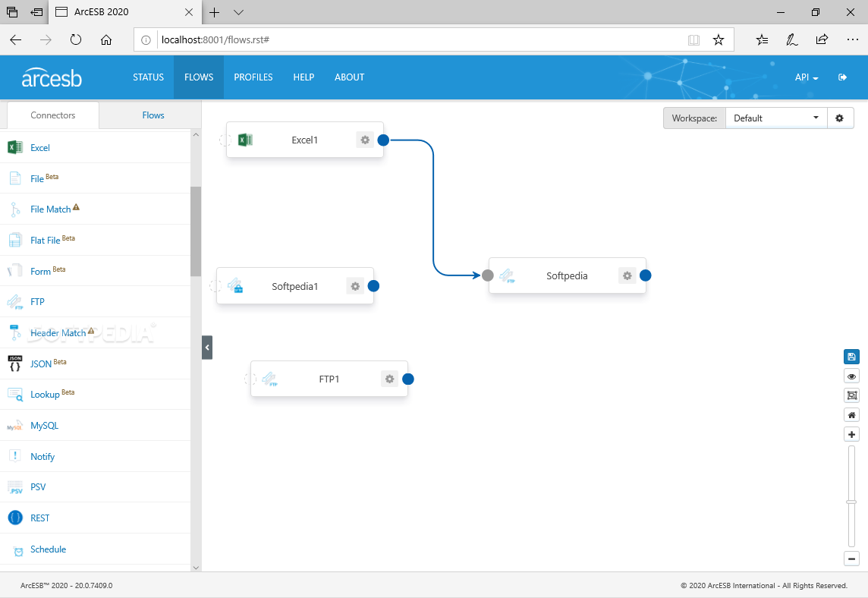Viewport: 868px width, 598px height.
Task: Switch to the Connectors tab
Action: 52,115
